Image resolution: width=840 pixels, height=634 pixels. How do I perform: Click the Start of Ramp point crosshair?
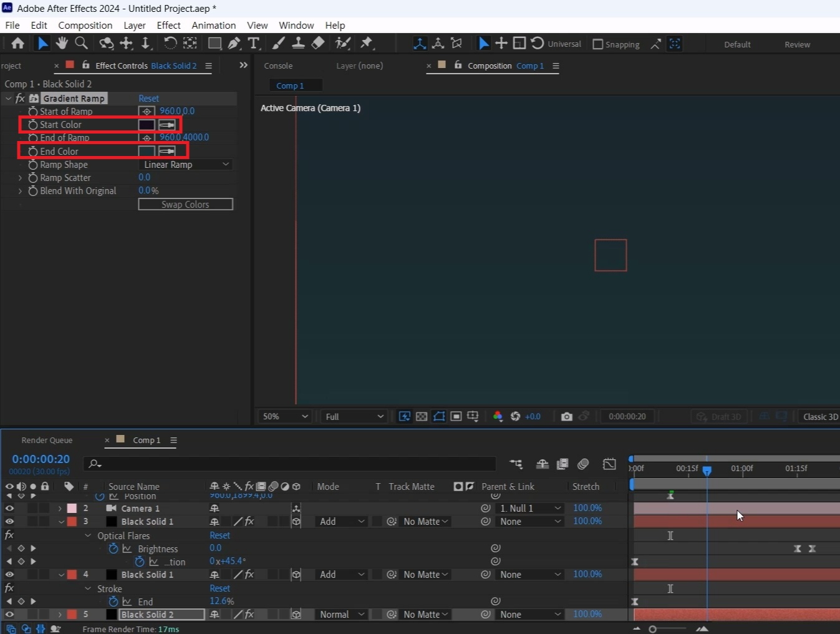click(147, 111)
